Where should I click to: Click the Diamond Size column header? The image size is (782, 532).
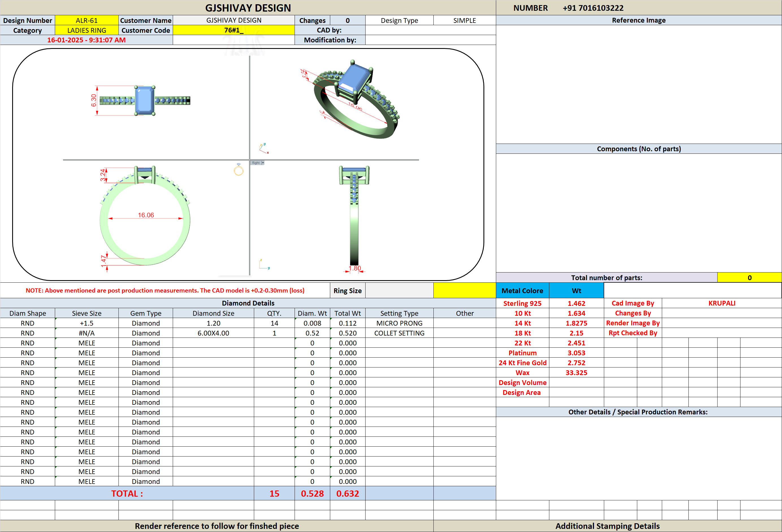click(213, 313)
